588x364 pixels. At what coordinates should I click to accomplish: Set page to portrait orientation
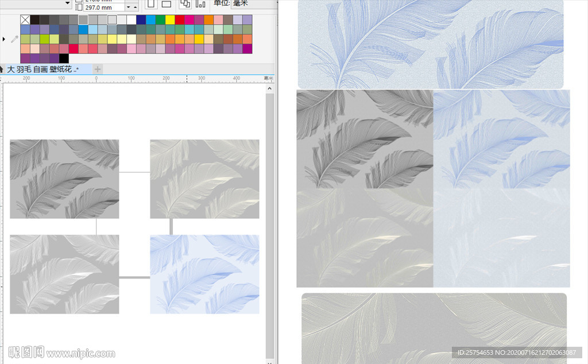point(151,4)
